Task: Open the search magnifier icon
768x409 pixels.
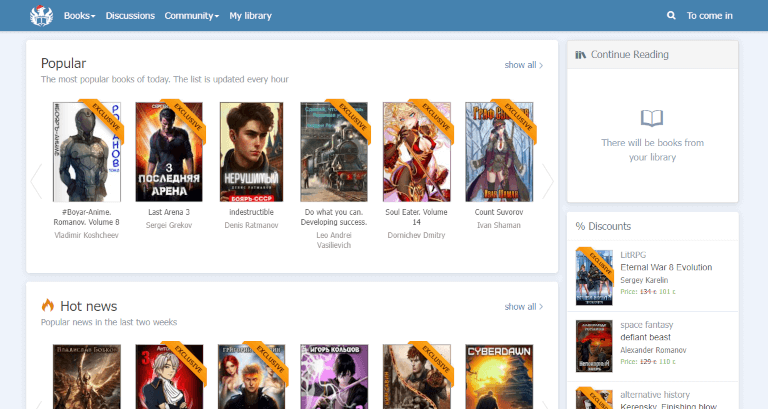Action: click(x=671, y=16)
